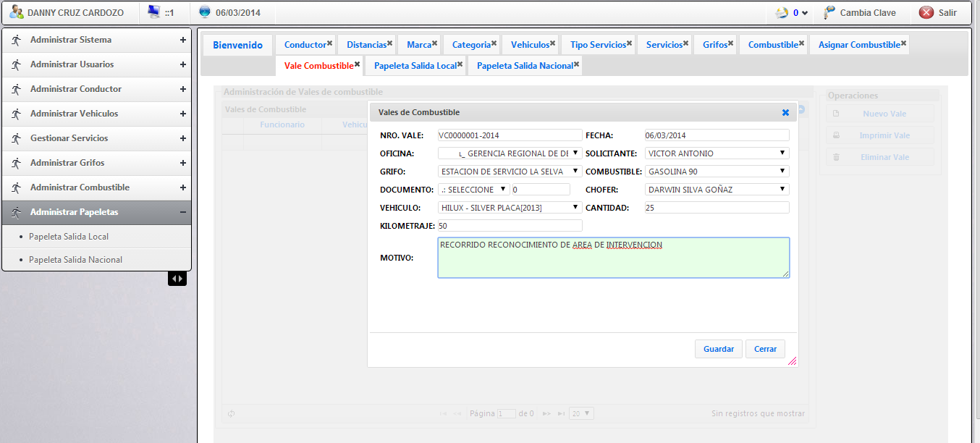
Task: Open the DOCUMENTO Seleccione dropdown
Action: (x=474, y=190)
